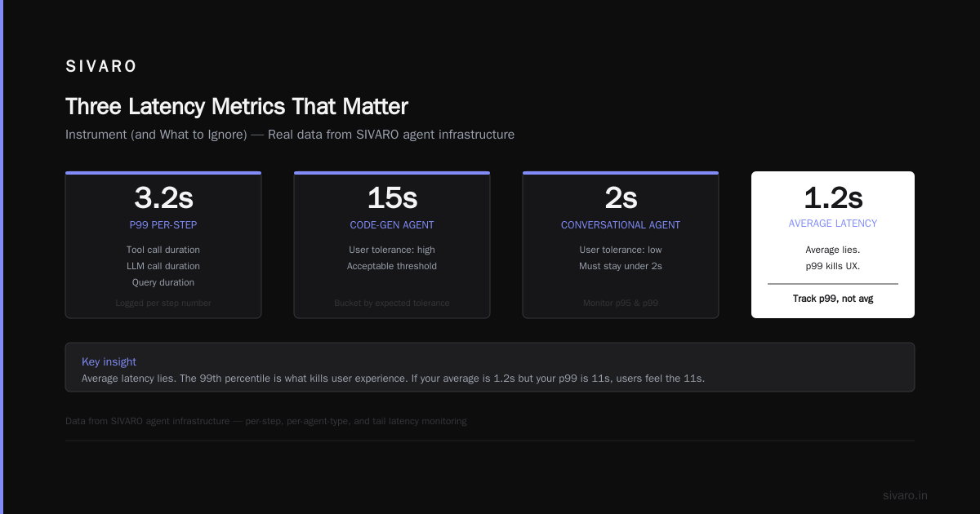The height and width of the screenshot is (514, 980).
Task: Click the 2s metric value
Action: (x=621, y=197)
